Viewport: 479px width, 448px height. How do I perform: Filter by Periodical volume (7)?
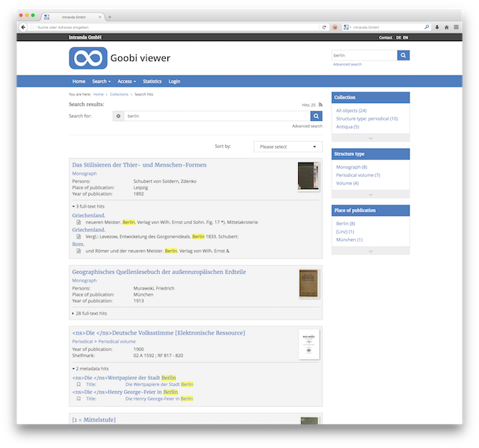pyautogui.click(x=358, y=175)
